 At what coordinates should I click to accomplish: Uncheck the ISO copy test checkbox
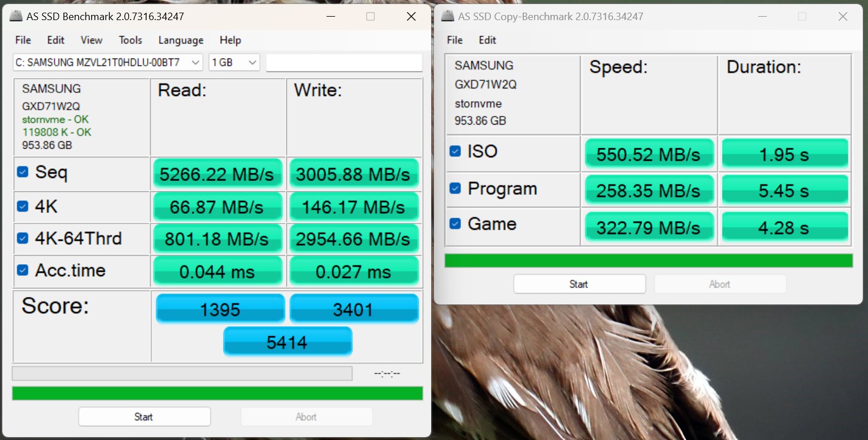[x=455, y=151]
